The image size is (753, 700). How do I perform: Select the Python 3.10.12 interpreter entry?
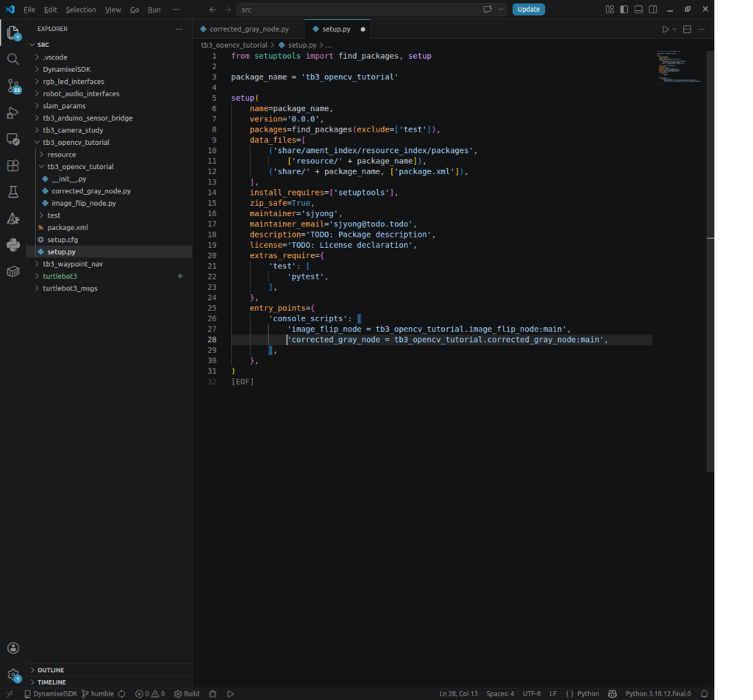tap(658, 694)
